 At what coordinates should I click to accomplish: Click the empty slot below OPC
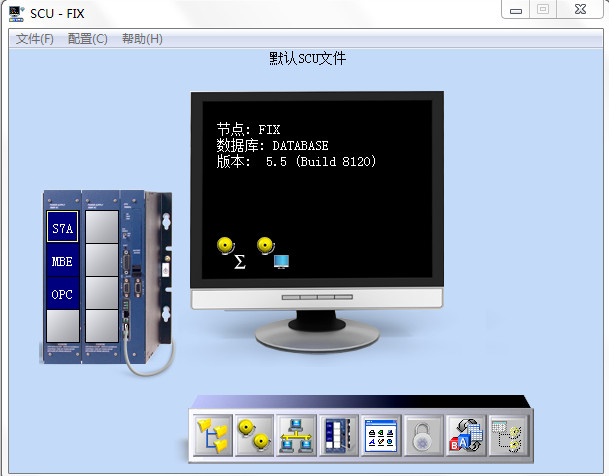tap(62, 326)
